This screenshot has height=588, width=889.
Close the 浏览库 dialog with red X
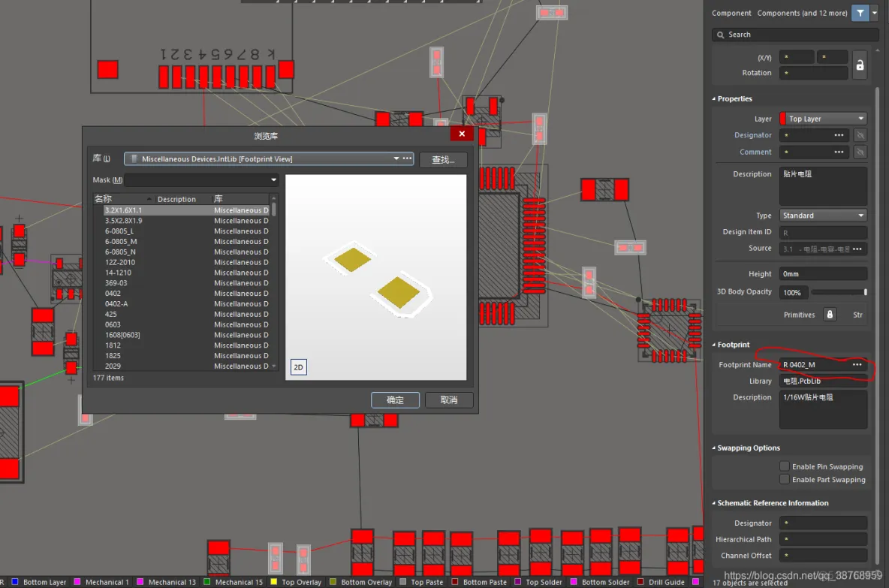[x=462, y=134]
